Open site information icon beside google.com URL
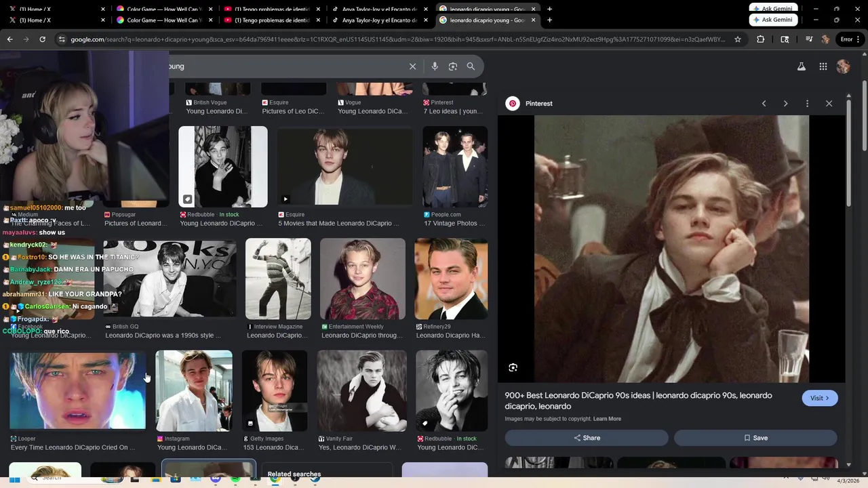The width and height of the screenshot is (868, 488). point(62,39)
